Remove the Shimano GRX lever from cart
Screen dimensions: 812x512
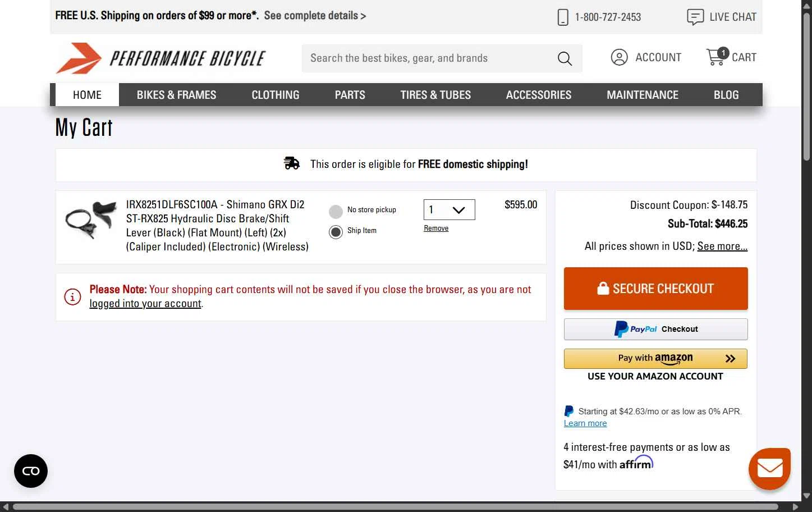coord(436,228)
